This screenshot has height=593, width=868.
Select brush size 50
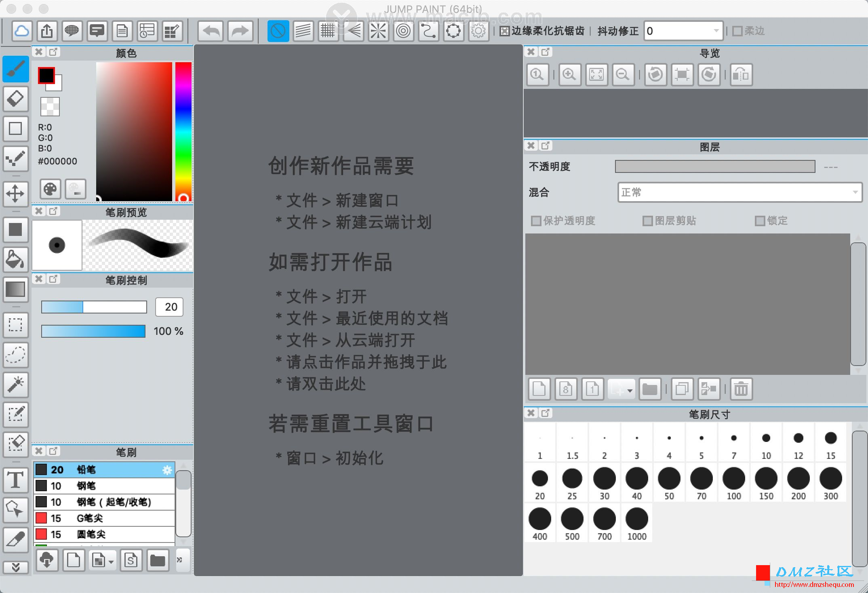(669, 483)
